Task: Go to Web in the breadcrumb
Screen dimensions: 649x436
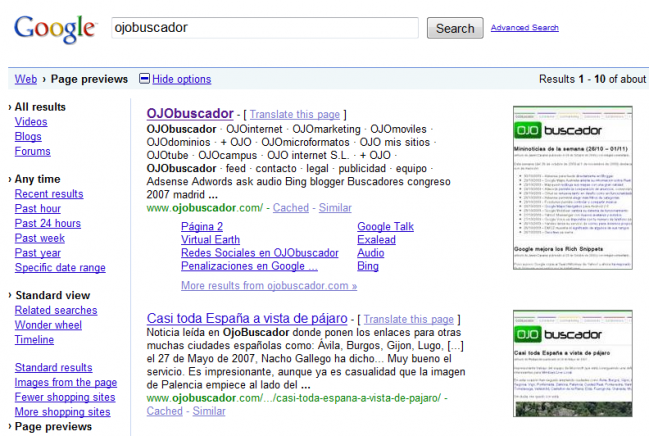Action: pyautogui.click(x=26, y=79)
